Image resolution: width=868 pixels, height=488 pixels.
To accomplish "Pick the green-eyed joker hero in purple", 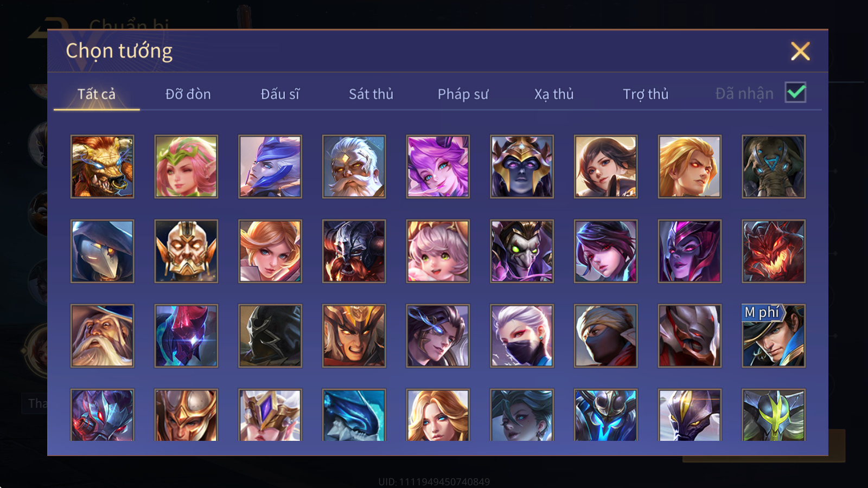I will pyautogui.click(x=522, y=251).
